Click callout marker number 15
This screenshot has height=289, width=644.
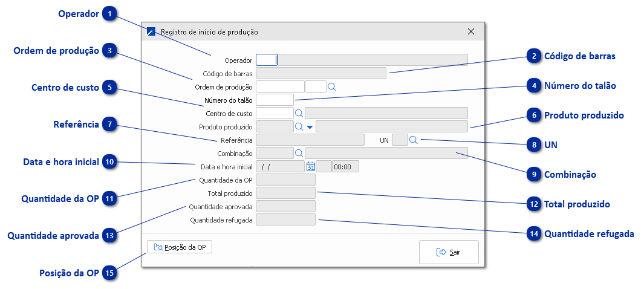[x=109, y=273]
